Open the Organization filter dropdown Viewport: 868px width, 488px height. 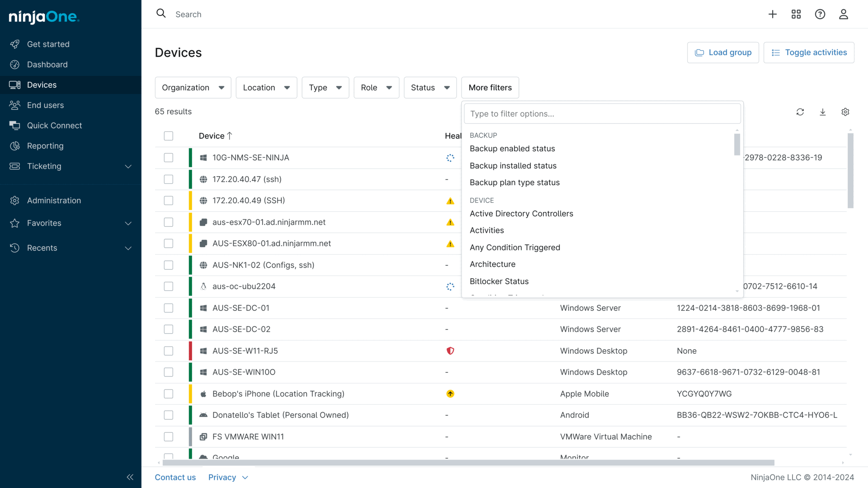pos(193,88)
